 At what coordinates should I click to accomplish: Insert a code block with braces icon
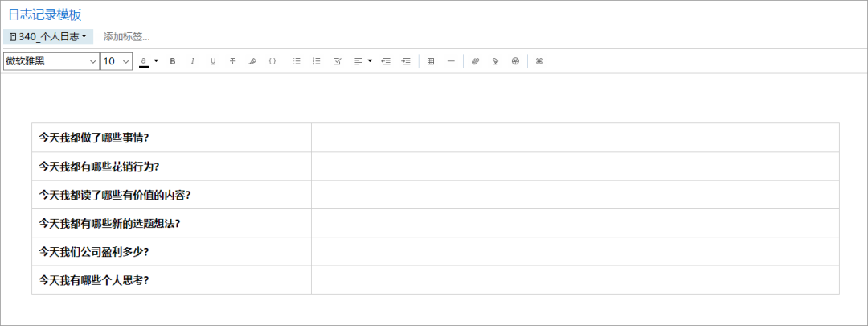272,61
